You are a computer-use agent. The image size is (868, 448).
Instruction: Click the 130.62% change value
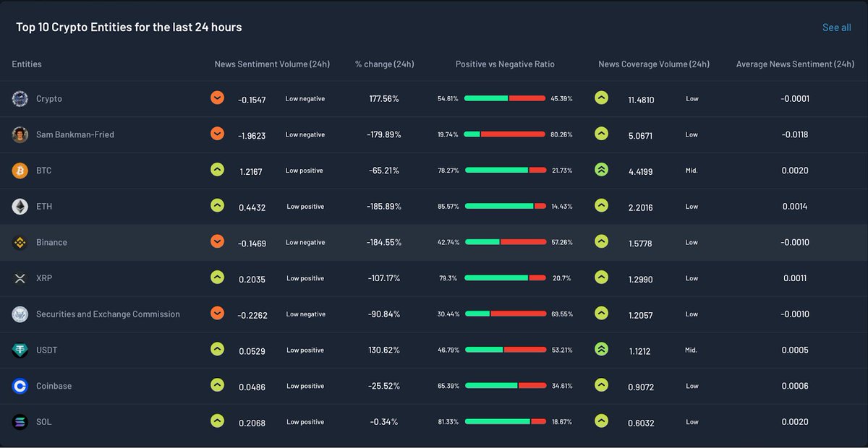coord(384,350)
